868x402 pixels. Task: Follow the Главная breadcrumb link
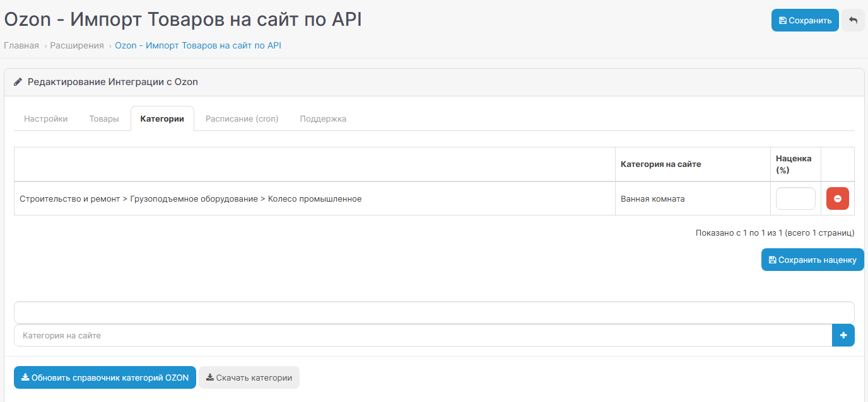tap(21, 45)
